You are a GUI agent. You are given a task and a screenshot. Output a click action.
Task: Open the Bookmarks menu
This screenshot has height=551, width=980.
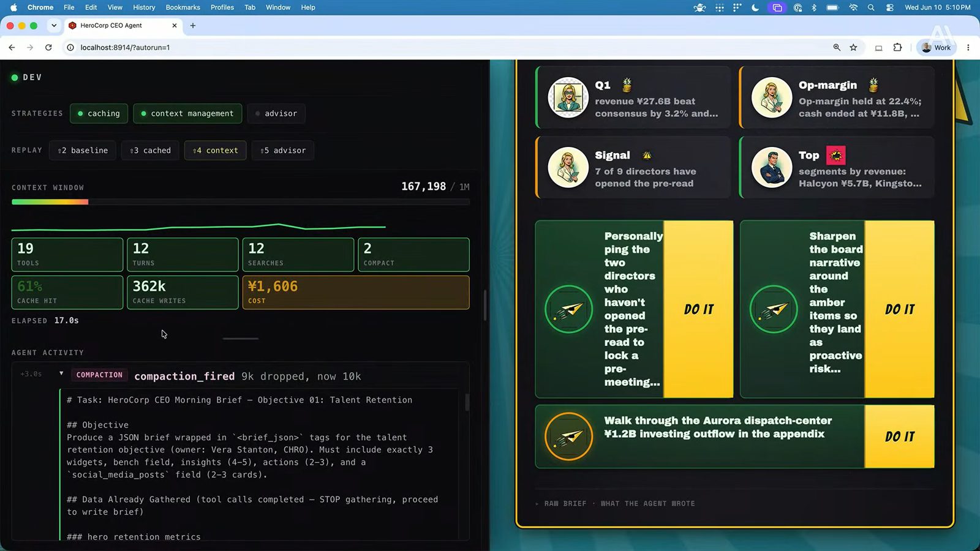tap(183, 7)
